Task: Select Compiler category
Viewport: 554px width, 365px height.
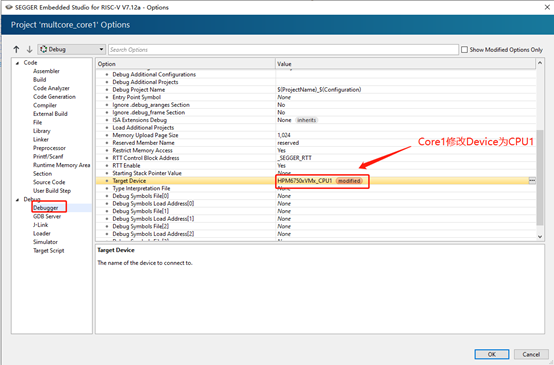Action: point(45,105)
